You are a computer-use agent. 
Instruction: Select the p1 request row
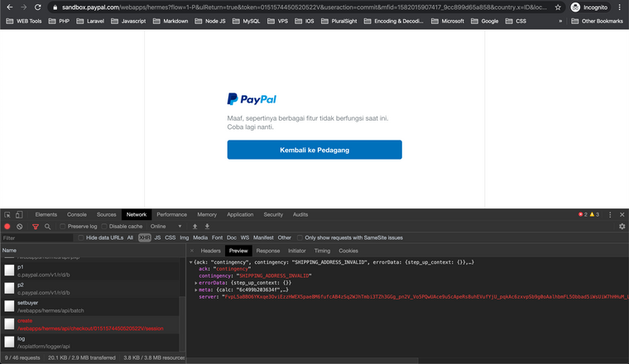click(x=90, y=271)
